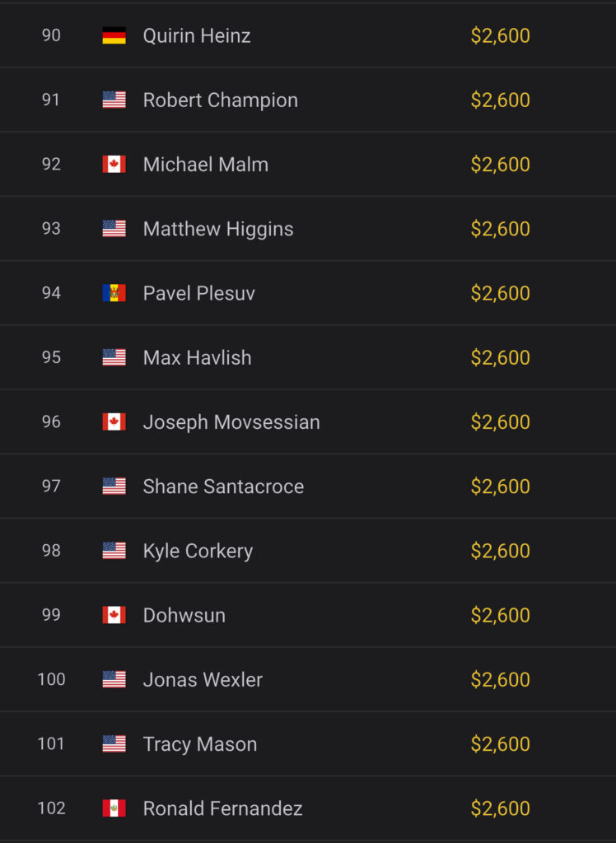616x843 pixels.
Task: Click the Moldovan flag next to Pavel Plesuv
Action: (x=114, y=293)
